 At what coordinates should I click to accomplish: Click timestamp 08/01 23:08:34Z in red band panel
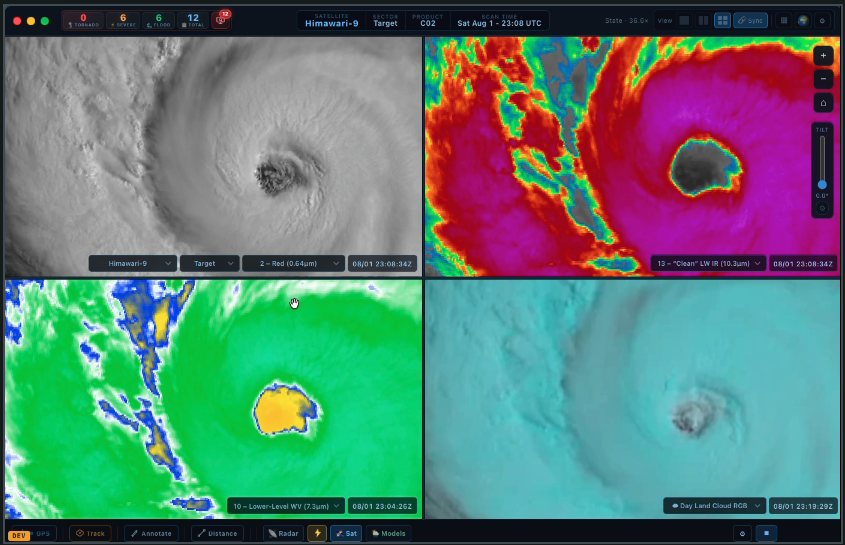(x=382, y=264)
